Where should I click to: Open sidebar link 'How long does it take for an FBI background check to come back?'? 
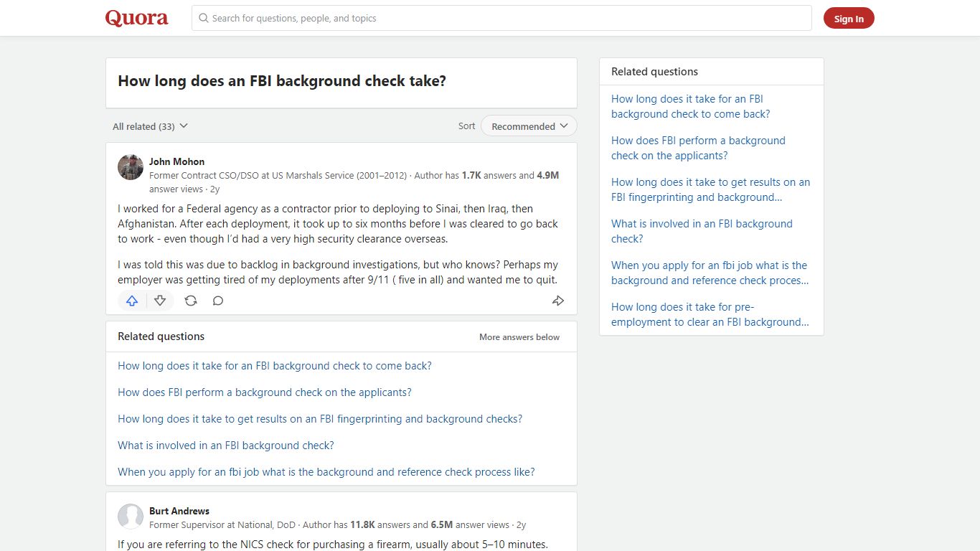click(x=691, y=106)
